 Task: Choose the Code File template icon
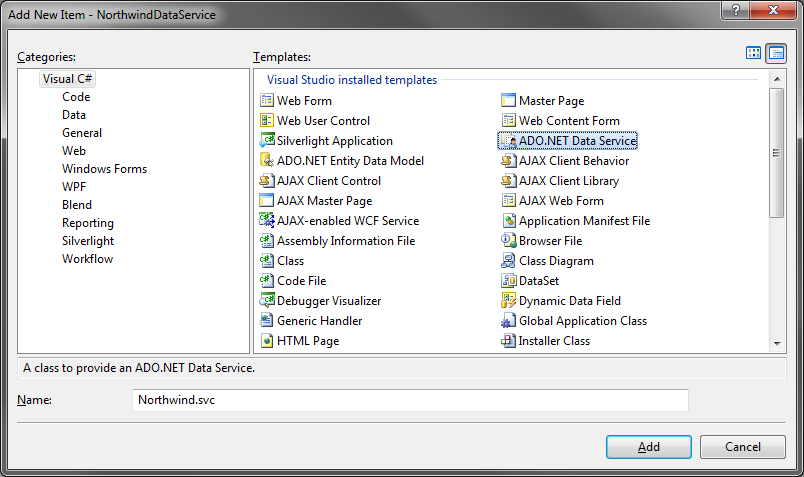[267, 281]
